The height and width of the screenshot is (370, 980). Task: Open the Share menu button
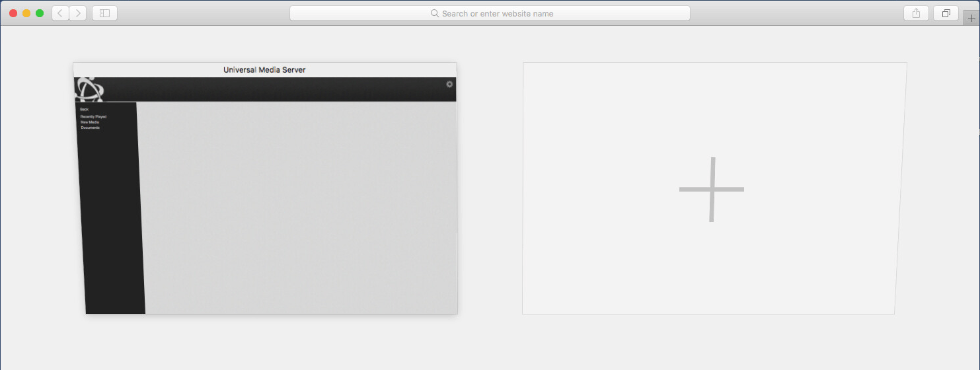tap(916, 13)
